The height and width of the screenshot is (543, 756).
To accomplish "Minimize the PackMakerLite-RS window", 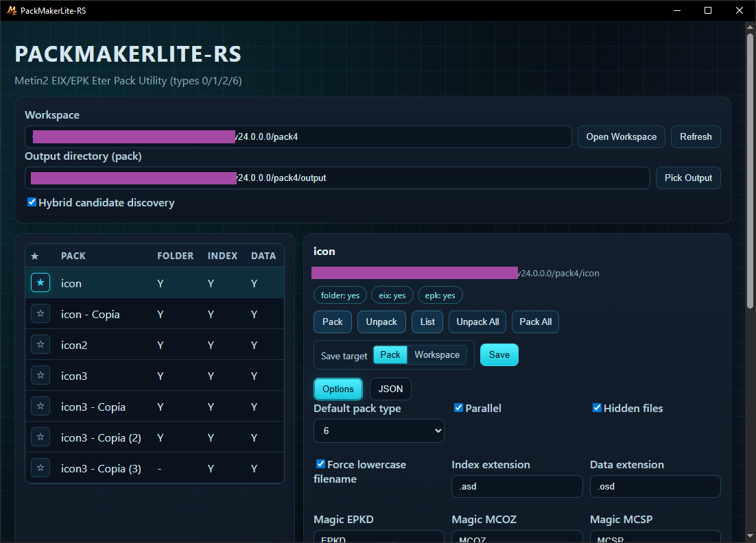I will pyautogui.click(x=677, y=10).
